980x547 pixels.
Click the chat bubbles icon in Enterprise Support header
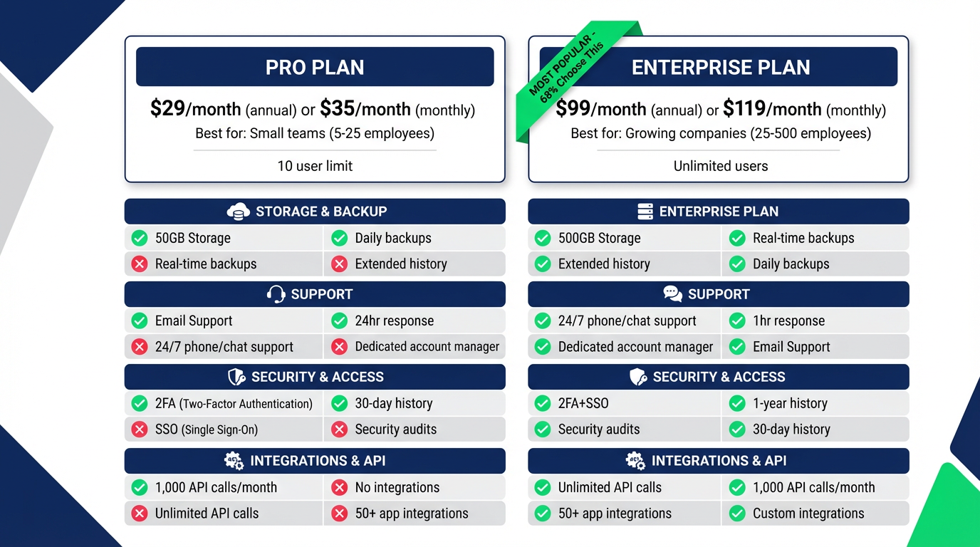click(x=672, y=294)
